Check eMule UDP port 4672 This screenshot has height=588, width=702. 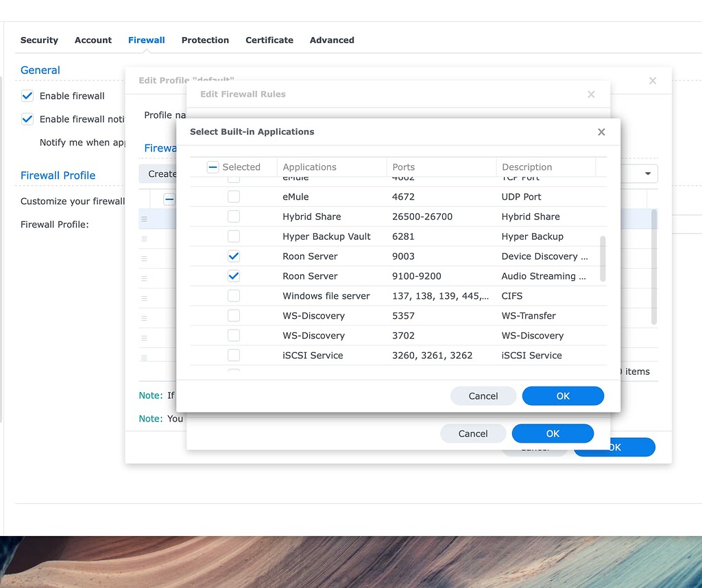click(x=233, y=197)
